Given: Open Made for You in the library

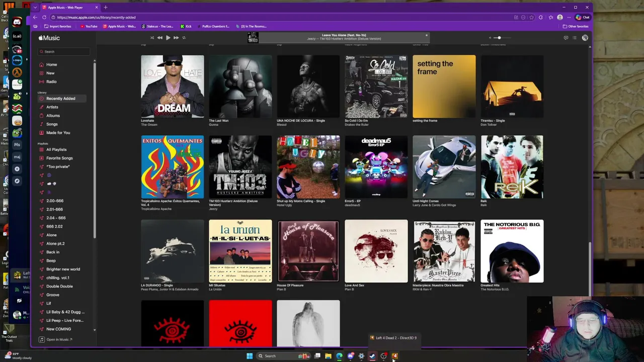Looking at the screenshot, I should click(x=58, y=133).
